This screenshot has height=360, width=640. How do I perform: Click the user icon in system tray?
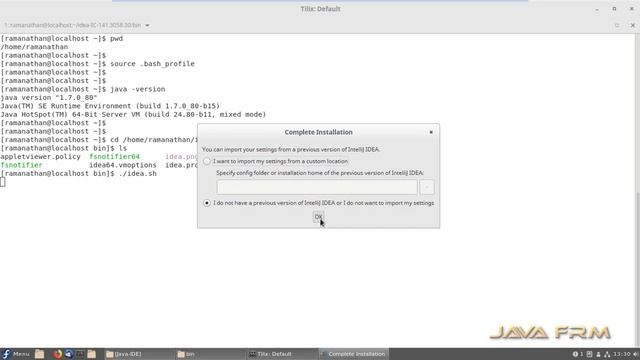tap(598, 354)
